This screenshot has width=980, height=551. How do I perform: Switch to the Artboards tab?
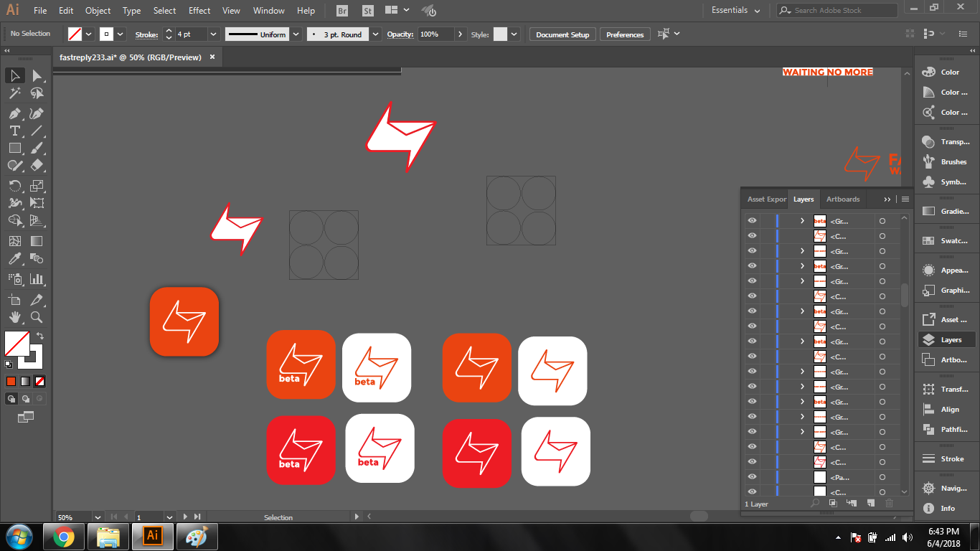tap(843, 199)
